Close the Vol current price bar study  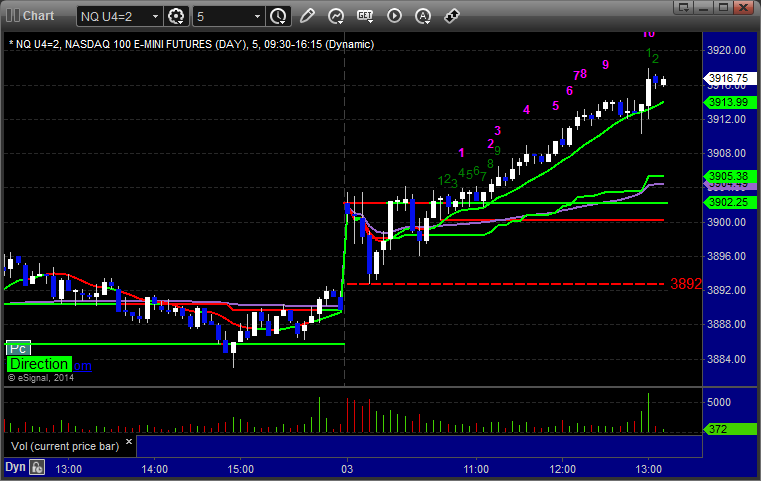click(x=129, y=442)
